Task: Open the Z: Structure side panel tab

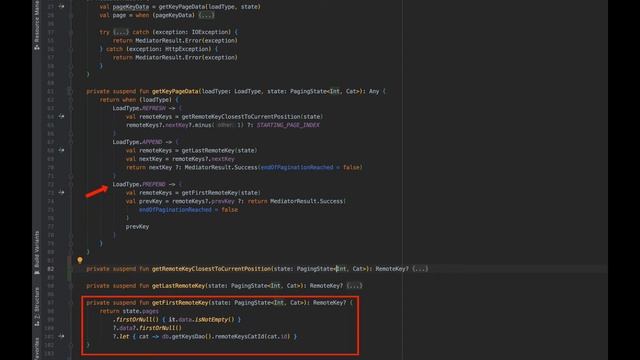Action: [x=37, y=307]
